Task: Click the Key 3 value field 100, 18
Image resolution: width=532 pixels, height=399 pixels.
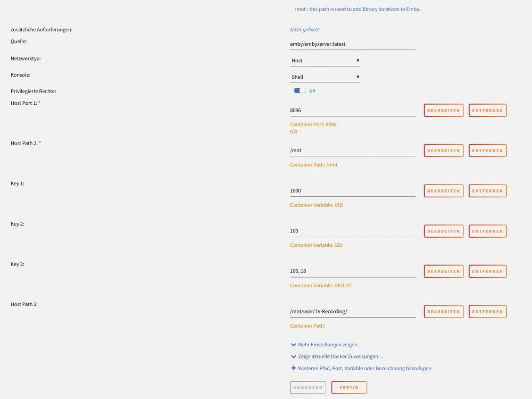Action: tap(353, 271)
